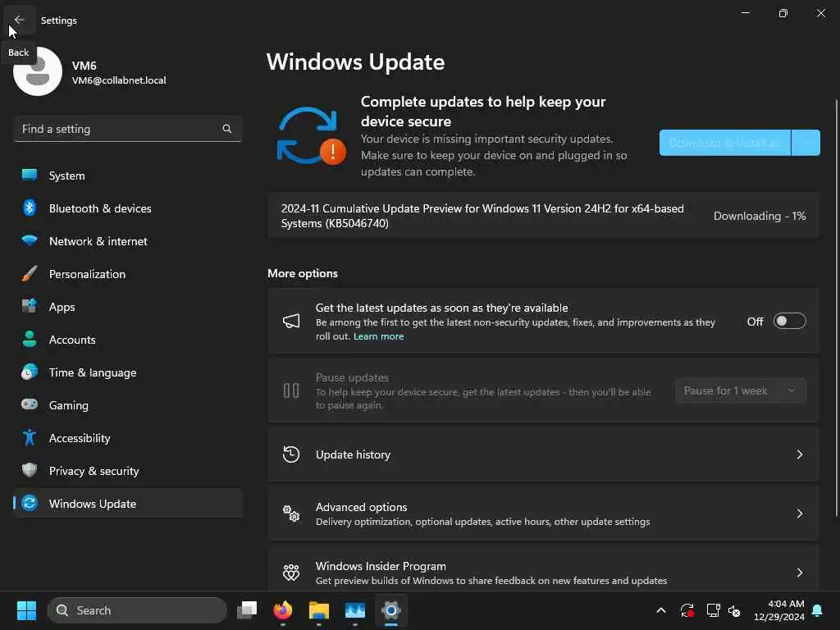Click the network display icon in tray

click(713, 610)
